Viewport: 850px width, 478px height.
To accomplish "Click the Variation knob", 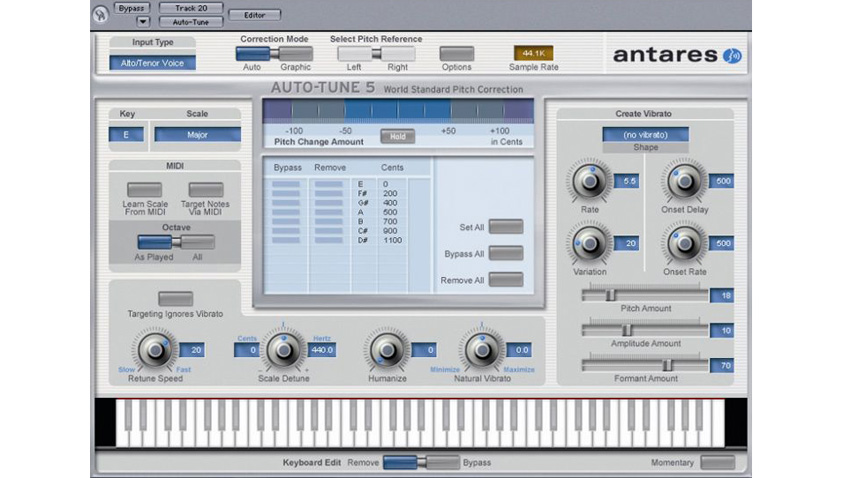I will point(590,244).
